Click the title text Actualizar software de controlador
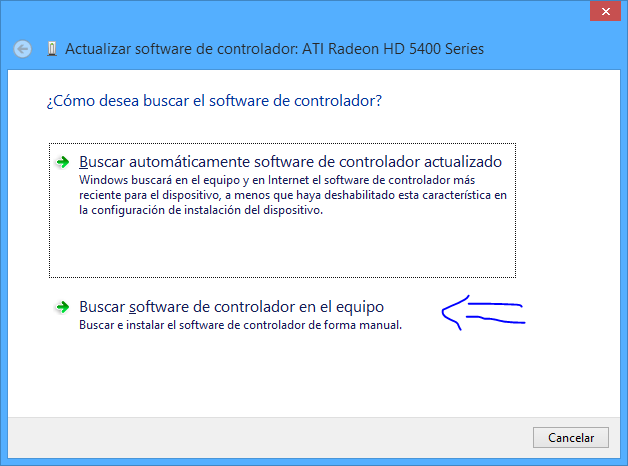The image size is (628, 466). pyautogui.click(x=181, y=49)
